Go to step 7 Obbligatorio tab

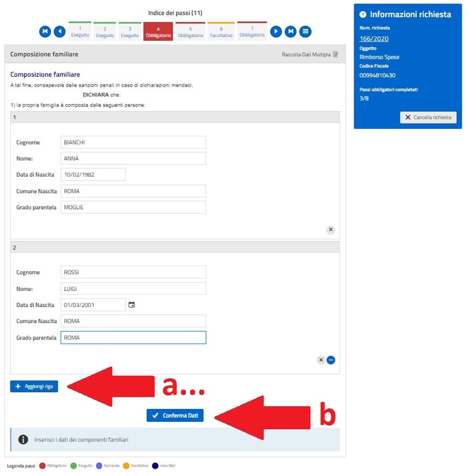[x=252, y=32]
